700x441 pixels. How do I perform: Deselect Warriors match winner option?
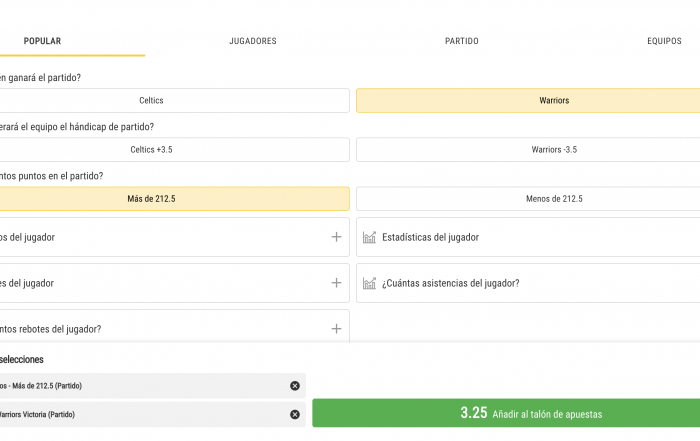point(528,100)
